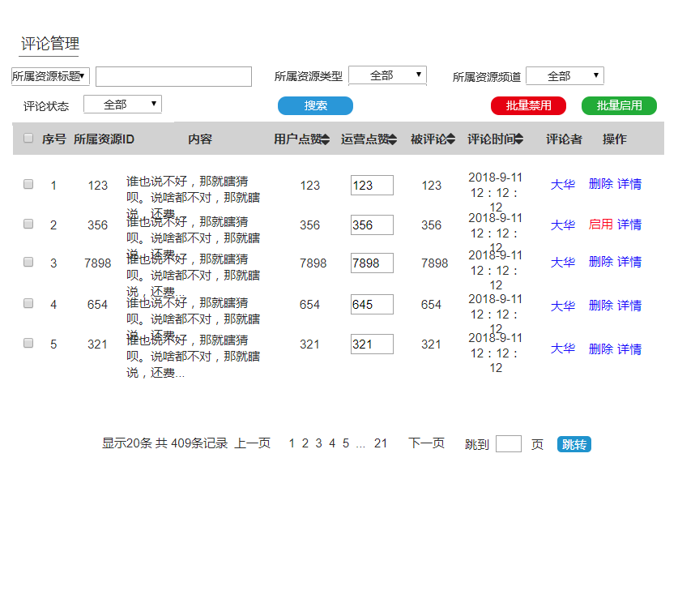Open the 评论状态 dropdown showing 全部
Viewport: 695px width, 616px height.
(122, 104)
